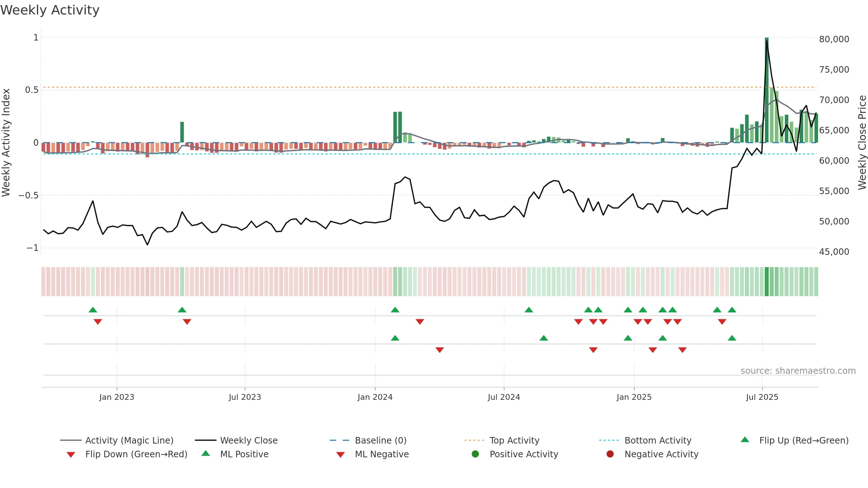Toggle the ML Positive legend entry
Viewport: 868px width, 488px height.
pyautogui.click(x=235, y=454)
